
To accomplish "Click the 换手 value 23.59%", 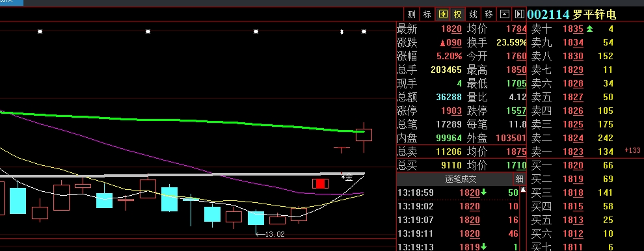I will tap(511, 43).
